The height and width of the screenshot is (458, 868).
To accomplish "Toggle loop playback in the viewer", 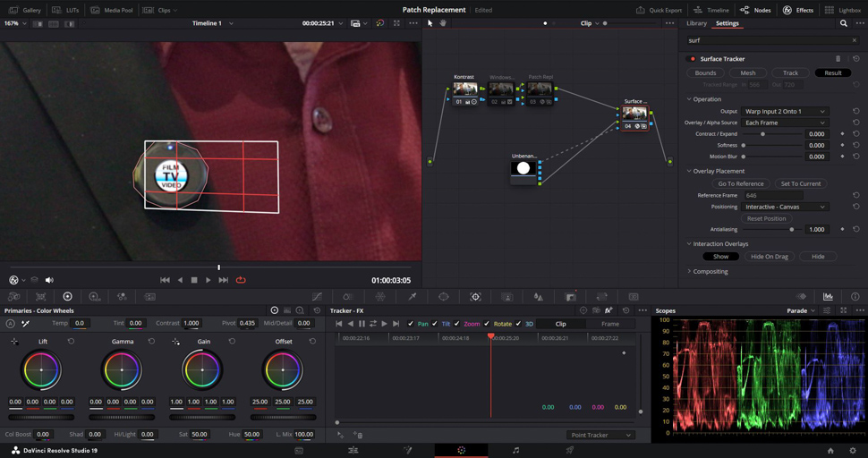I will click(240, 280).
